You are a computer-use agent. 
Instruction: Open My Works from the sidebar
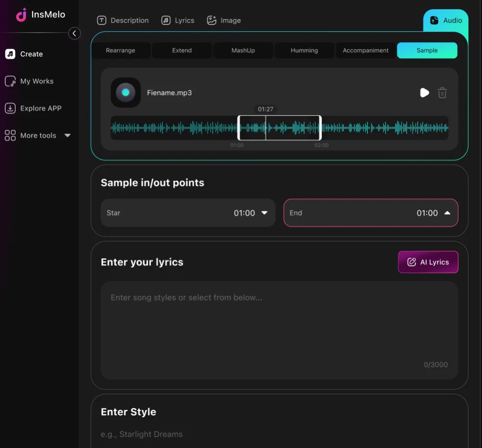click(29, 81)
